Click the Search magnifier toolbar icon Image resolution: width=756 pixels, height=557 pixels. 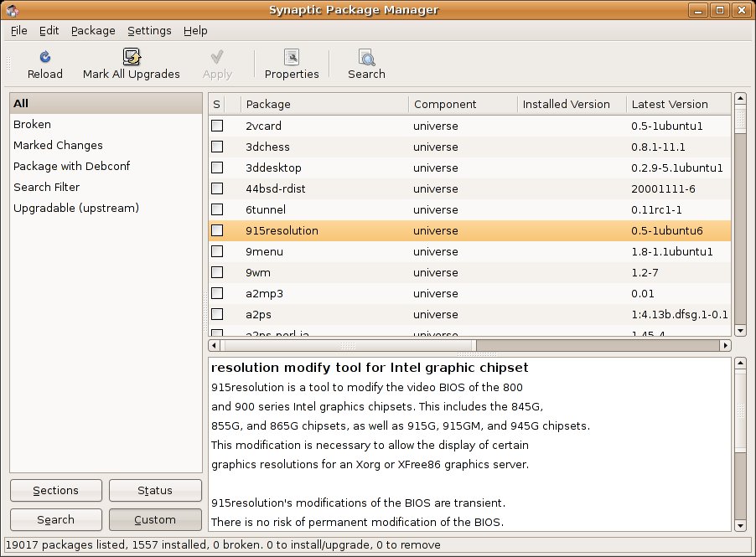pyautogui.click(x=366, y=57)
